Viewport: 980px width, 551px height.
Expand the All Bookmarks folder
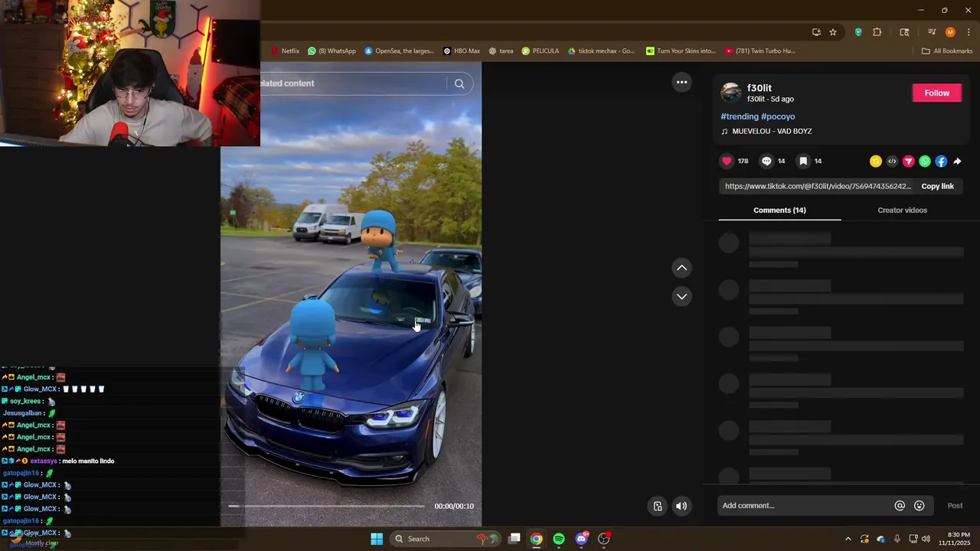click(x=947, y=51)
